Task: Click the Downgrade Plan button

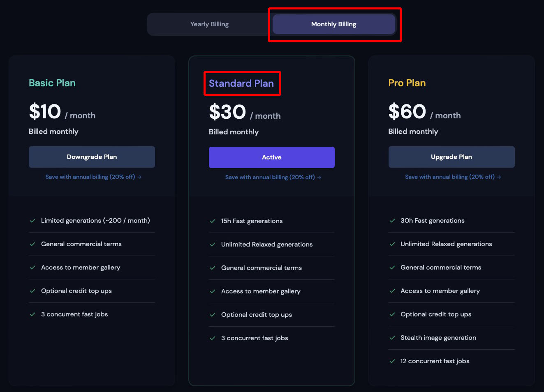Action: [x=92, y=157]
